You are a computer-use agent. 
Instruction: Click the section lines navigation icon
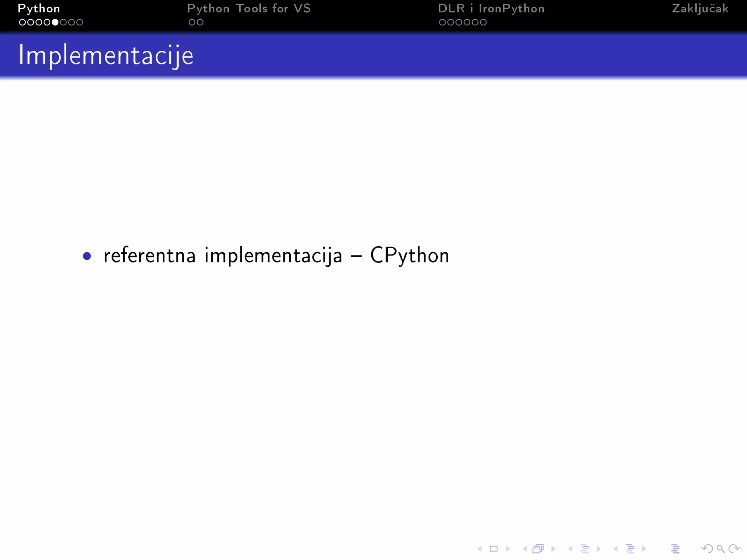click(x=630, y=549)
